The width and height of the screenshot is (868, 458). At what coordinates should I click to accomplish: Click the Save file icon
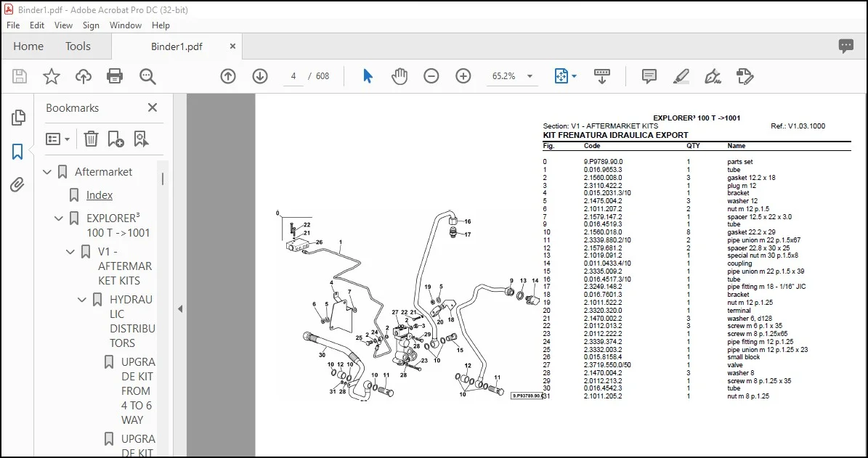[20, 76]
